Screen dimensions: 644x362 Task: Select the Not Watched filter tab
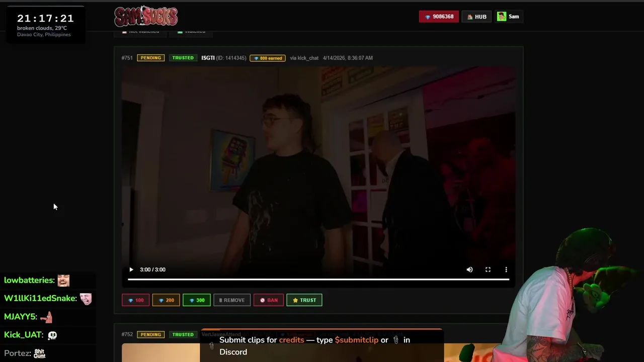click(140, 32)
